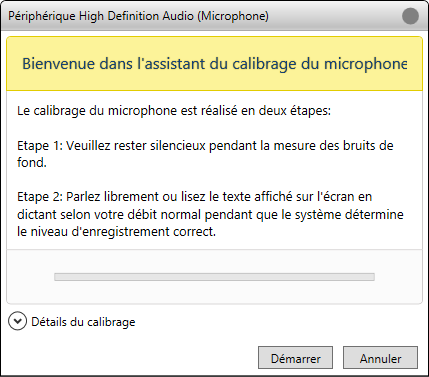Start calibration with the Démarrer button
The width and height of the screenshot is (429, 377).
[x=295, y=358]
